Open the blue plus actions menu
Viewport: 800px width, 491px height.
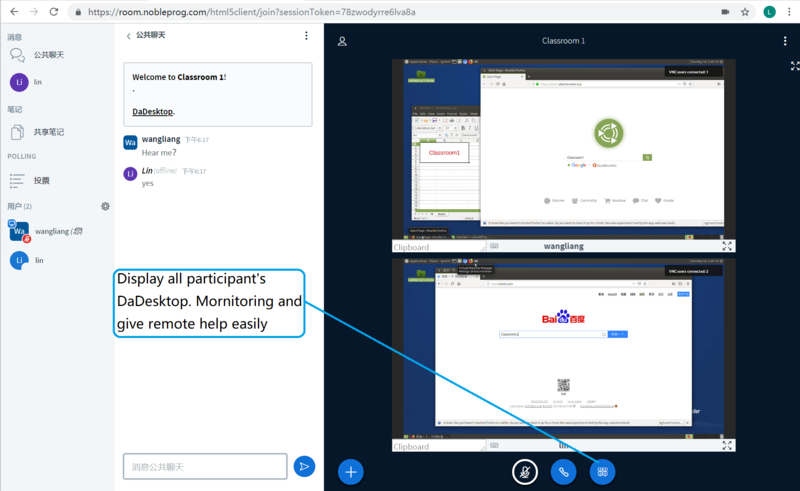[x=350, y=471]
